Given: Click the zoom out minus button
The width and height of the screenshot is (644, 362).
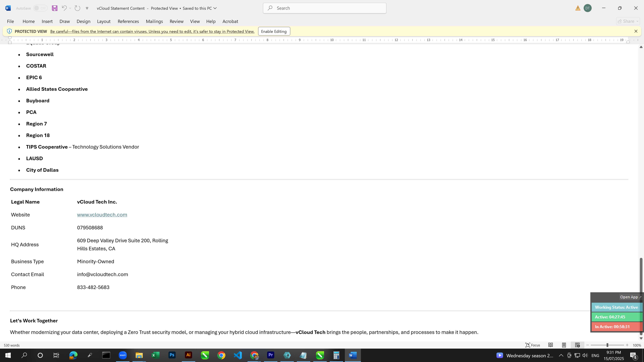Looking at the screenshot, I should coord(588,345).
